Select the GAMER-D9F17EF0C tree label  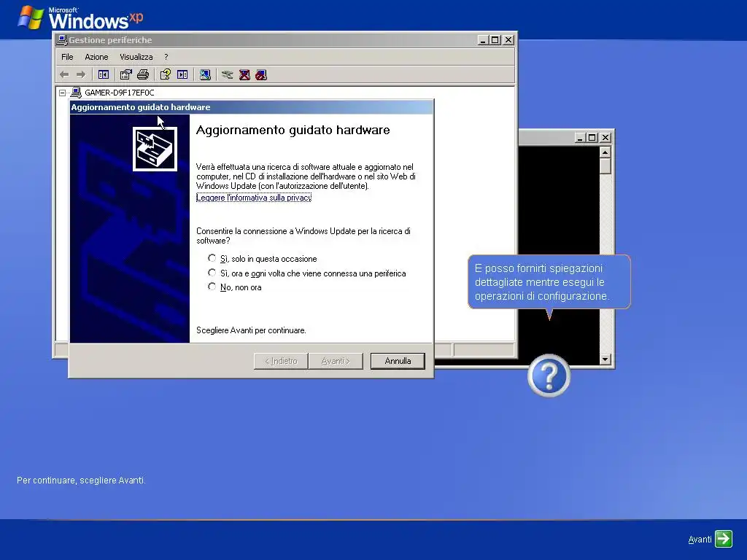click(x=120, y=93)
